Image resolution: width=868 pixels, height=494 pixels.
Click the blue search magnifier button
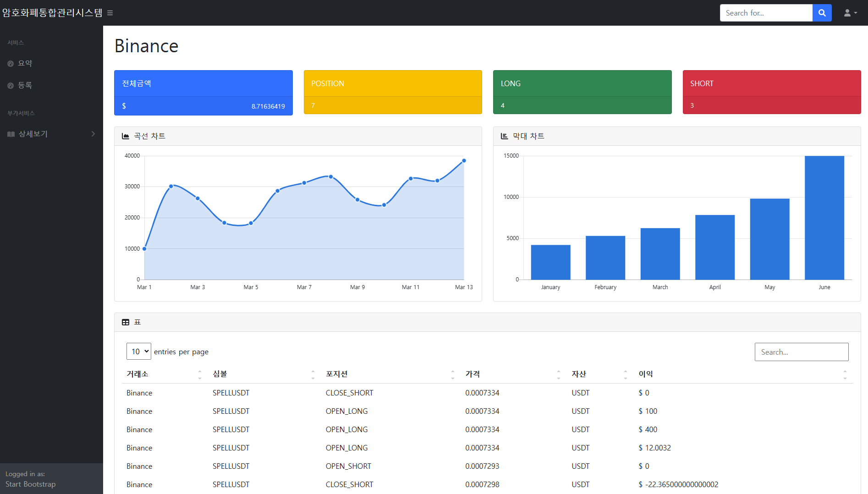pyautogui.click(x=822, y=13)
